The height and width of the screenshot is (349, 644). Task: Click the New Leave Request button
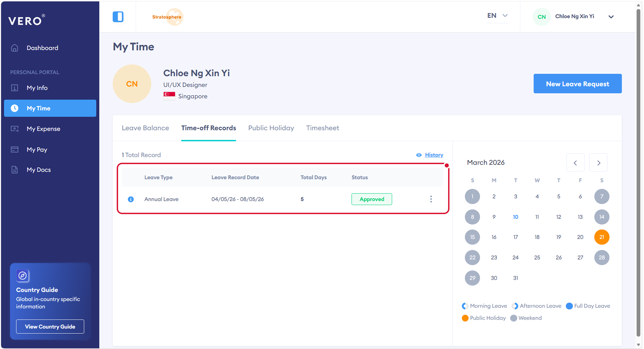[x=577, y=84]
